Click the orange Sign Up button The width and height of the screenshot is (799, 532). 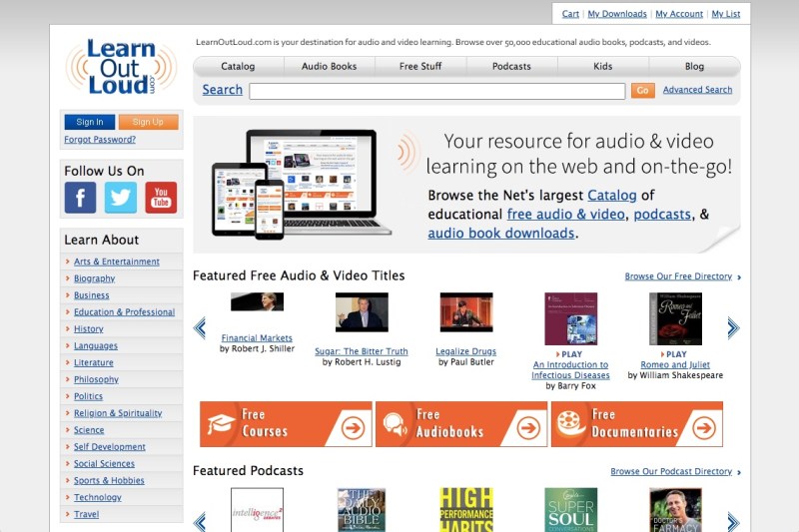[148, 122]
